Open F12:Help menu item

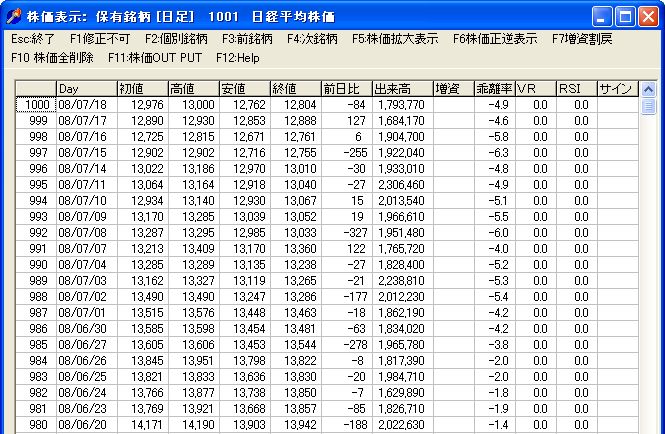click(x=238, y=58)
